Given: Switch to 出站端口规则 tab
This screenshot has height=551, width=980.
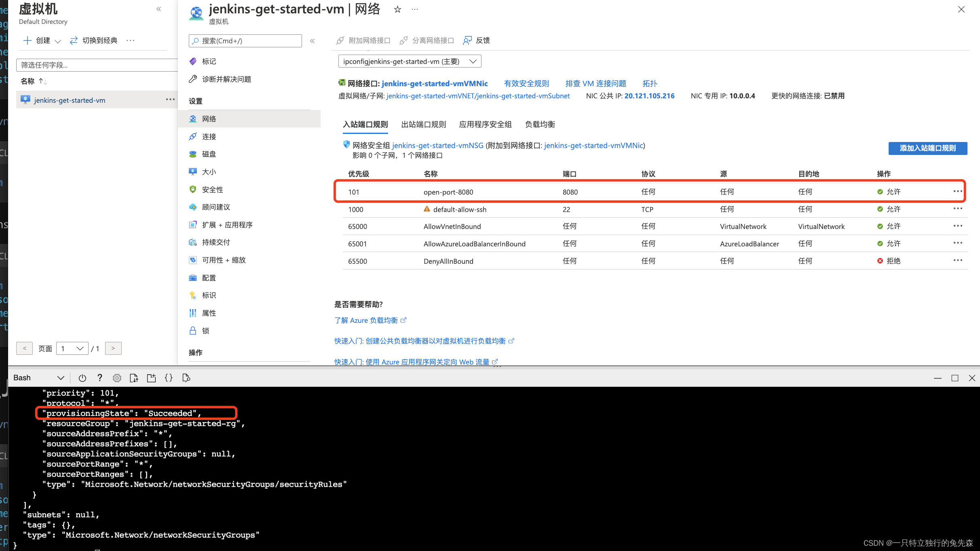Looking at the screenshot, I should (423, 125).
